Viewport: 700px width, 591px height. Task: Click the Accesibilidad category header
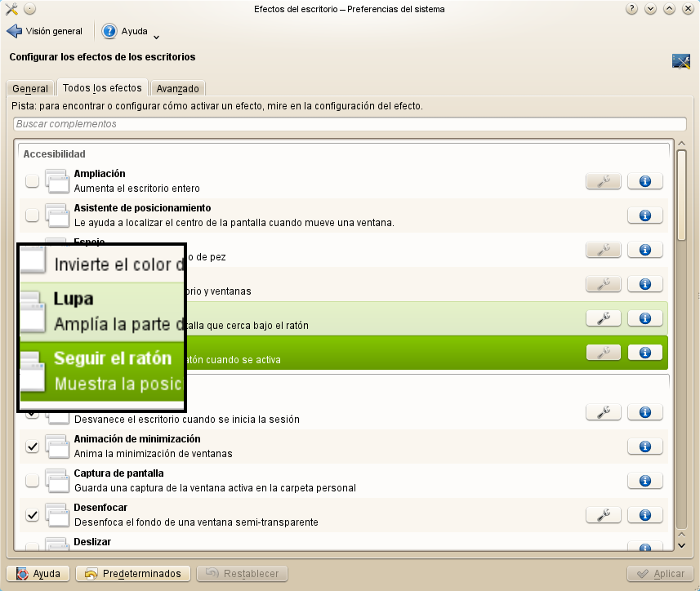click(x=55, y=154)
